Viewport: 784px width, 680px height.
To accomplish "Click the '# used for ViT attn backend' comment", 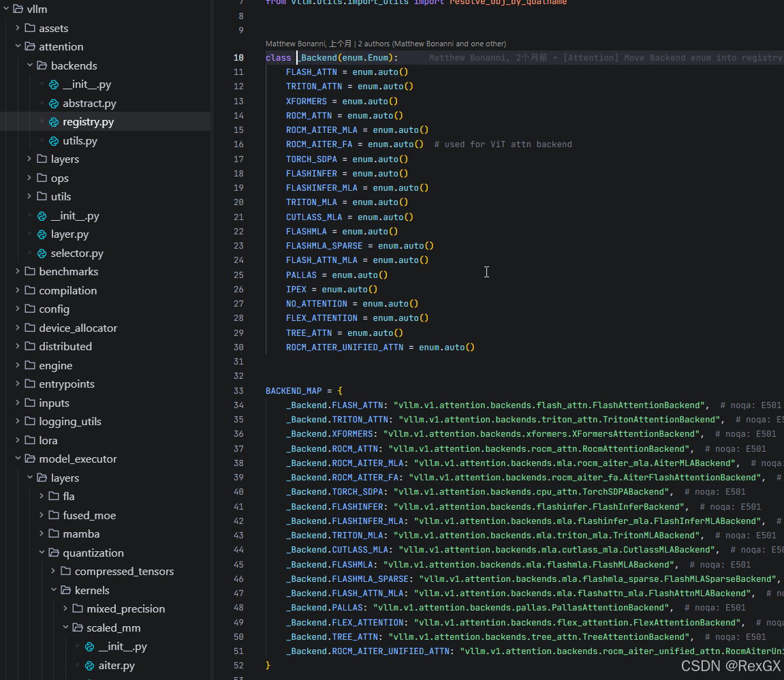I will pyautogui.click(x=503, y=144).
